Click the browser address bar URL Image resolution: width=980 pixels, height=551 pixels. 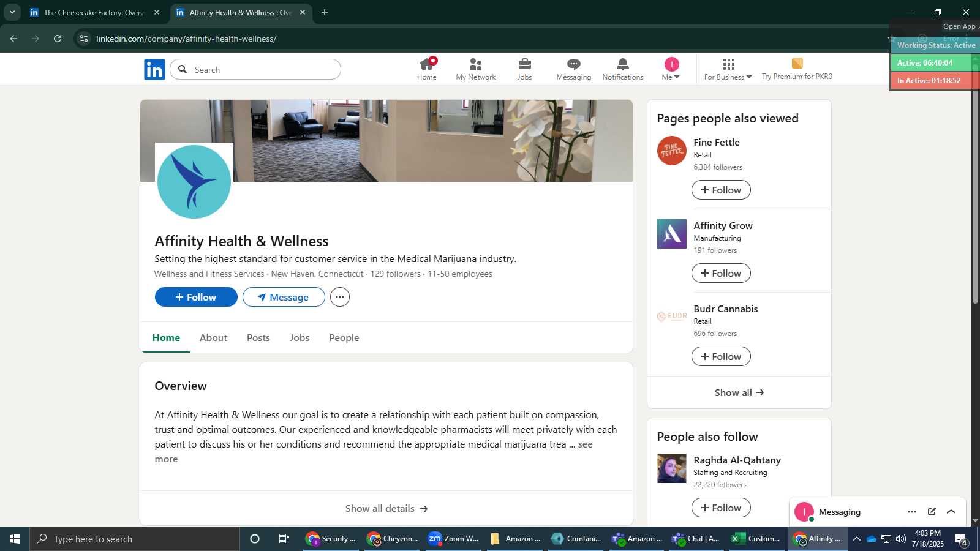pyautogui.click(x=186, y=39)
